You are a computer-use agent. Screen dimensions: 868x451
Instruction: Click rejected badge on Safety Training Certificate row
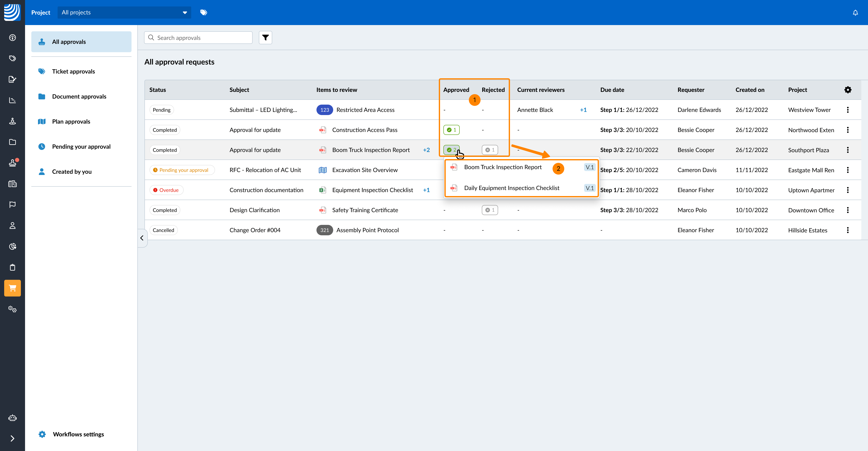click(x=490, y=210)
